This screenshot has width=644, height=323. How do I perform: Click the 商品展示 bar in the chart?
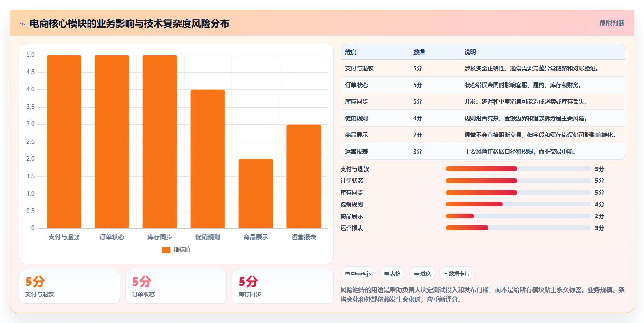[x=256, y=194]
